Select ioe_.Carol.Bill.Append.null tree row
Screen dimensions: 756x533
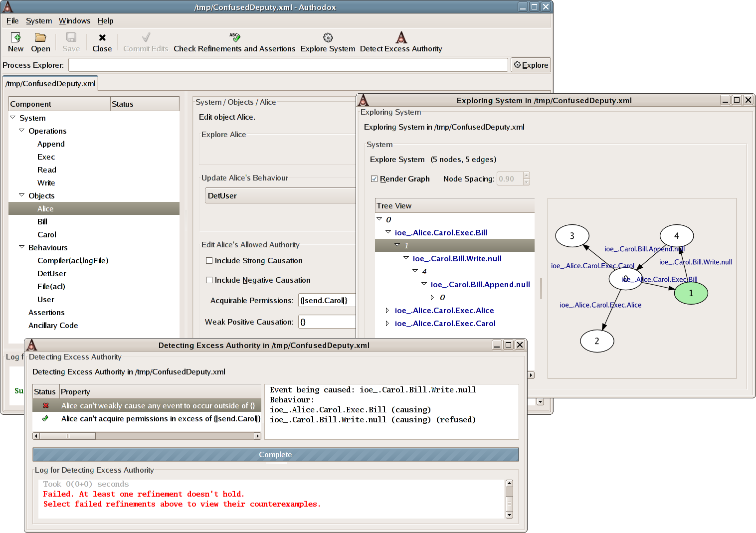(480, 284)
